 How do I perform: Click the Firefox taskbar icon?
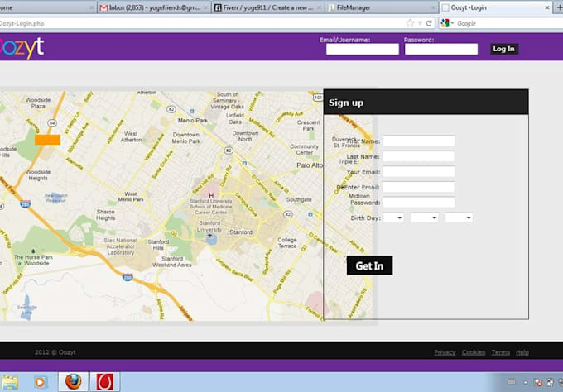coord(73,381)
